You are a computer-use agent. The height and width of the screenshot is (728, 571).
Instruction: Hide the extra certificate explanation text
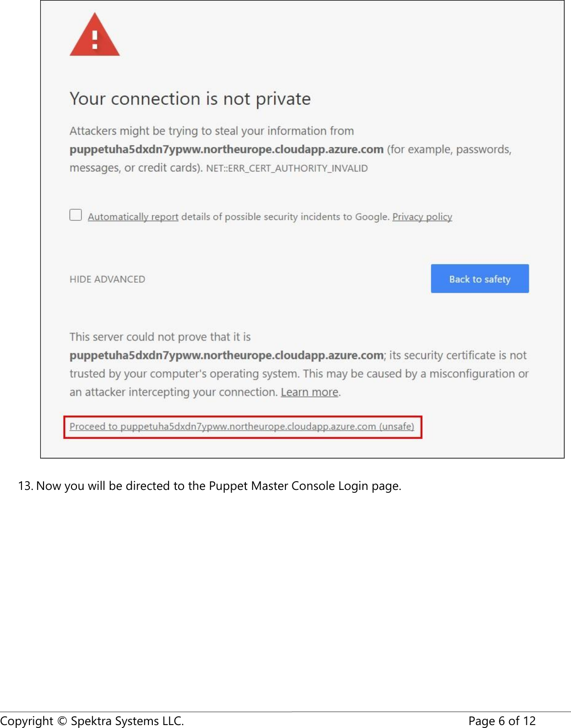(x=107, y=279)
